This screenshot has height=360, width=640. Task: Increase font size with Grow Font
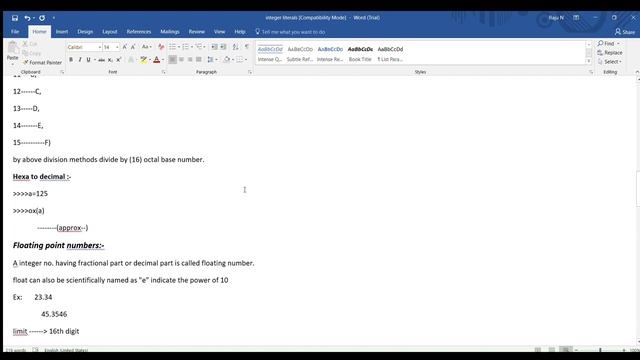(125, 47)
